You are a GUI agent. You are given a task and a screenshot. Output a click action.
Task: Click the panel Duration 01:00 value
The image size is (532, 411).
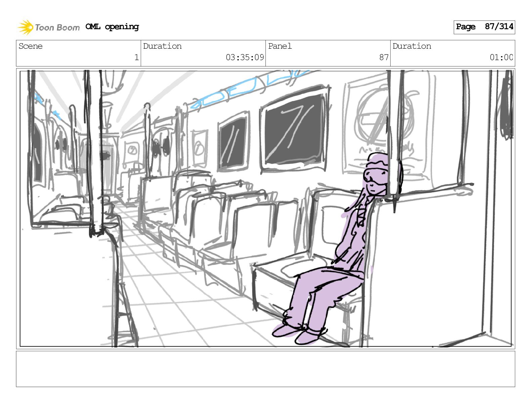tap(501, 57)
